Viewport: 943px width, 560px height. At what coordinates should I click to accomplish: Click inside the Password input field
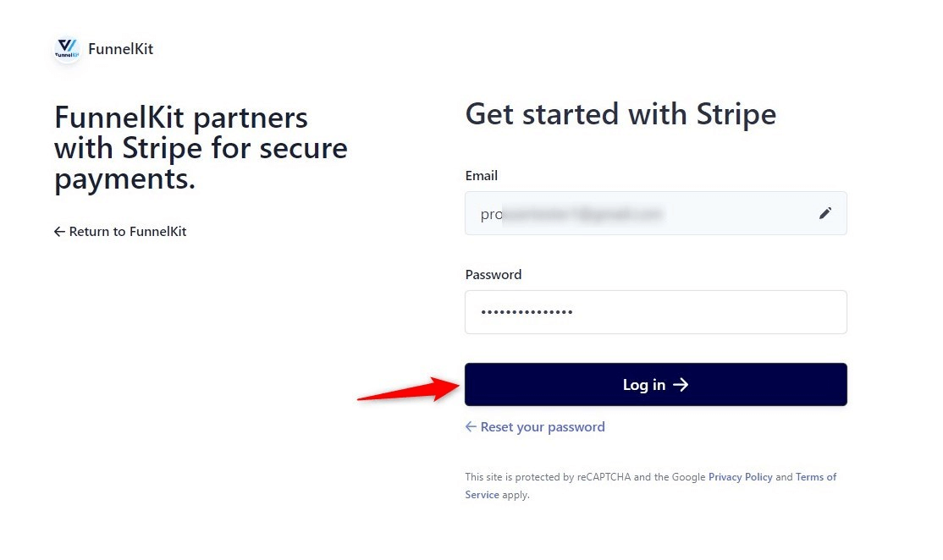tap(656, 312)
